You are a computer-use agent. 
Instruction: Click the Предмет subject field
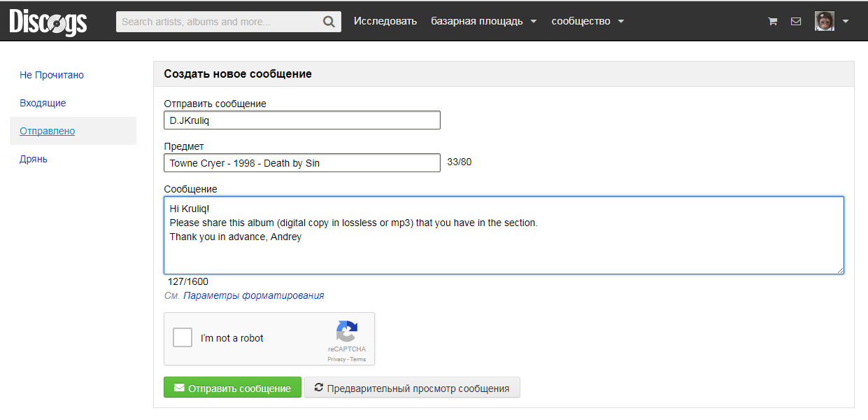[x=302, y=163]
